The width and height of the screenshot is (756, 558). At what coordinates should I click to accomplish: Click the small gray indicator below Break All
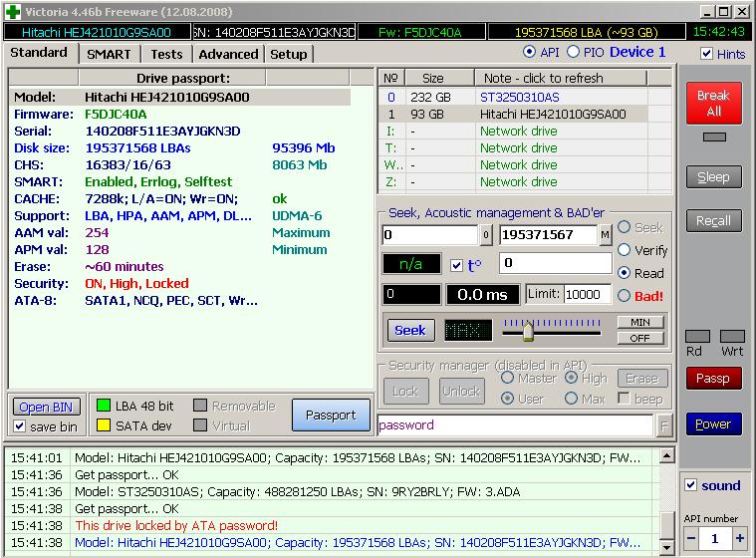[x=714, y=137]
